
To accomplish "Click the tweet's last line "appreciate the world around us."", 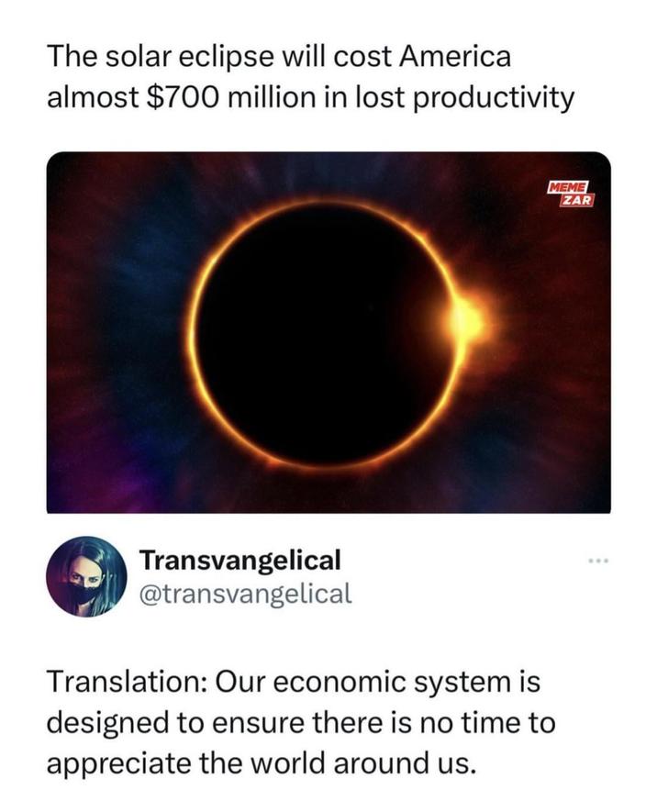I will click(262, 762).
